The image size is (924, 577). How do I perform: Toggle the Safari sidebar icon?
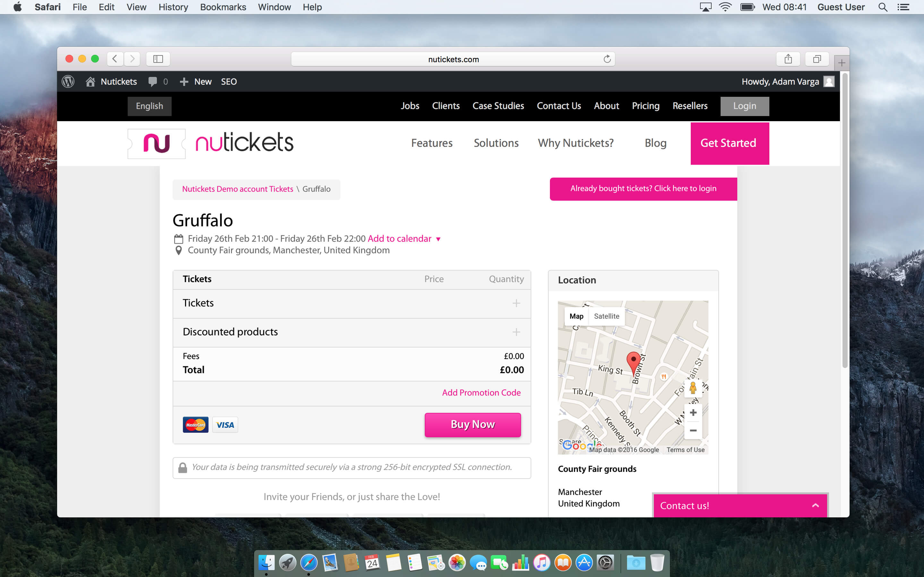click(158, 59)
